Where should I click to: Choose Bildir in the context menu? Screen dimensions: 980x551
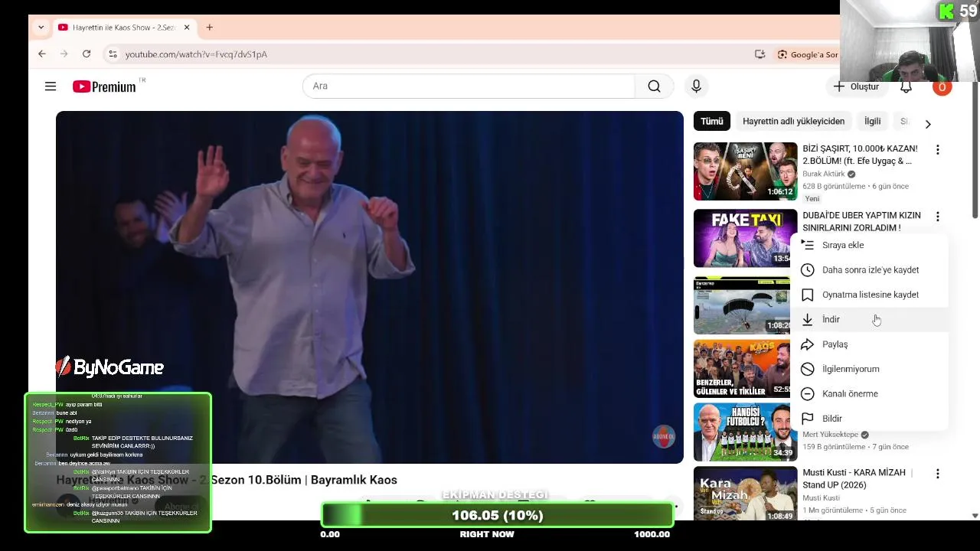click(869, 419)
